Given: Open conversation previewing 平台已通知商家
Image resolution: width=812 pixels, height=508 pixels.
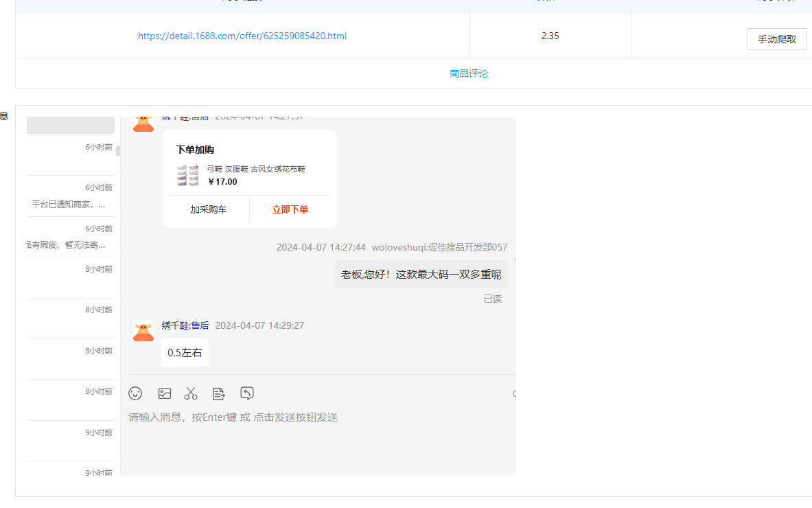Looking at the screenshot, I should [x=71, y=196].
